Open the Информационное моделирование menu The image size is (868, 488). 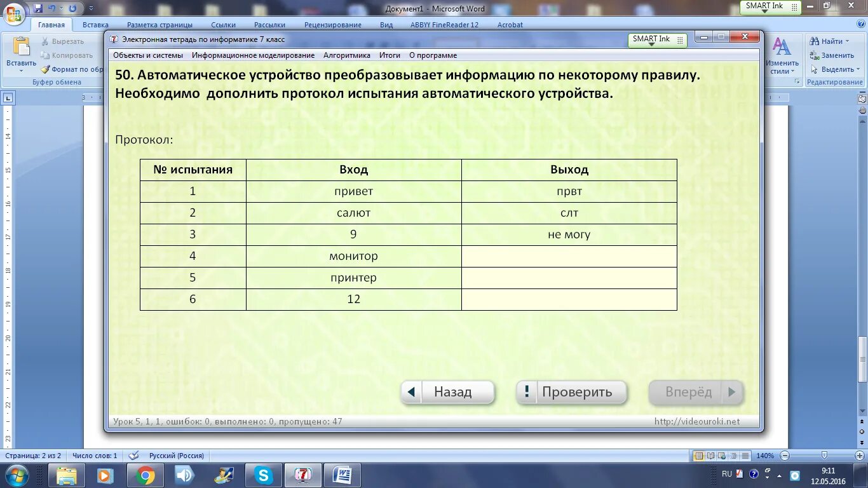tap(254, 55)
